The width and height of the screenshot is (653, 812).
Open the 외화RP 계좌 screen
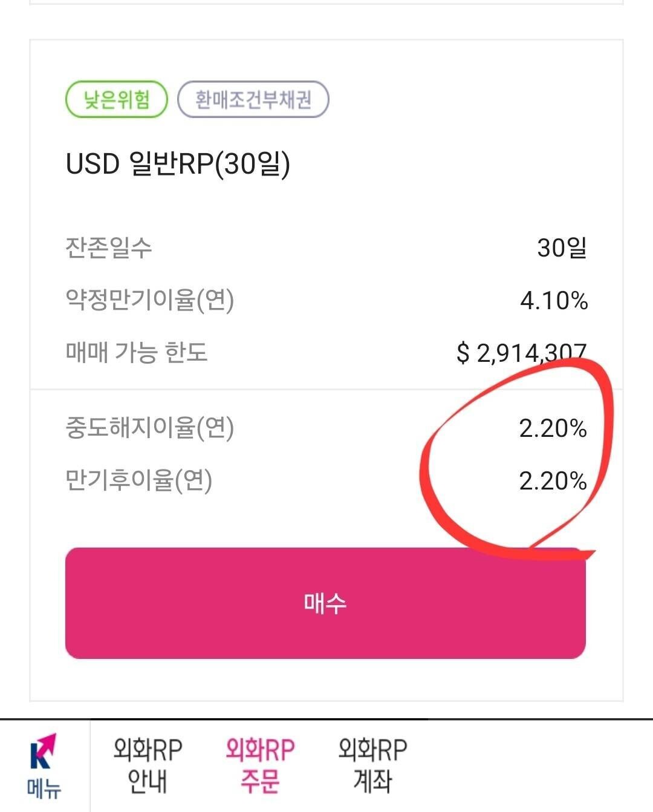point(374,765)
